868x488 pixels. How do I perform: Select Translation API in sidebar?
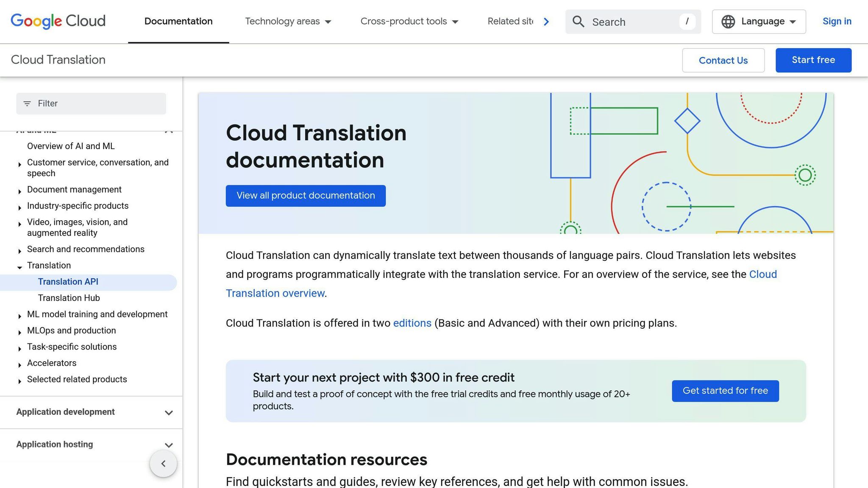(x=68, y=282)
